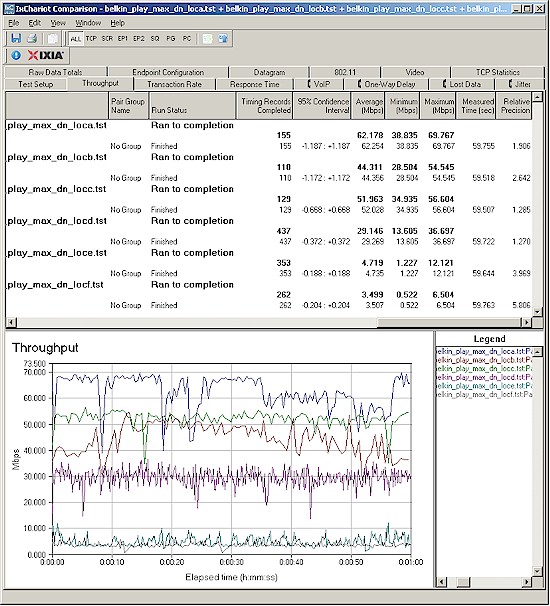Select the PC grouping toolbar button
This screenshot has width=550, height=606.
coord(187,38)
